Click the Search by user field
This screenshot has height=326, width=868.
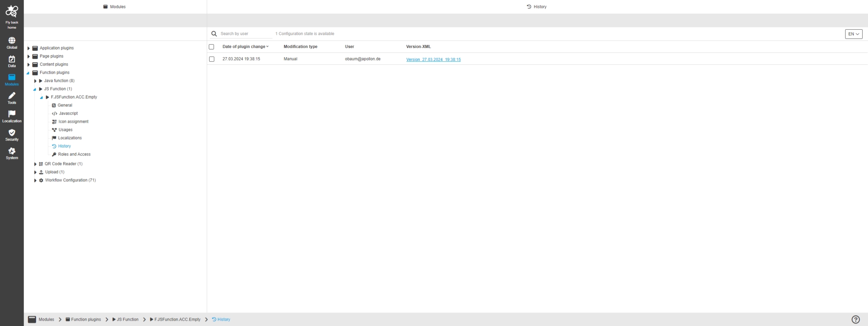pyautogui.click(x=246, y=34)
